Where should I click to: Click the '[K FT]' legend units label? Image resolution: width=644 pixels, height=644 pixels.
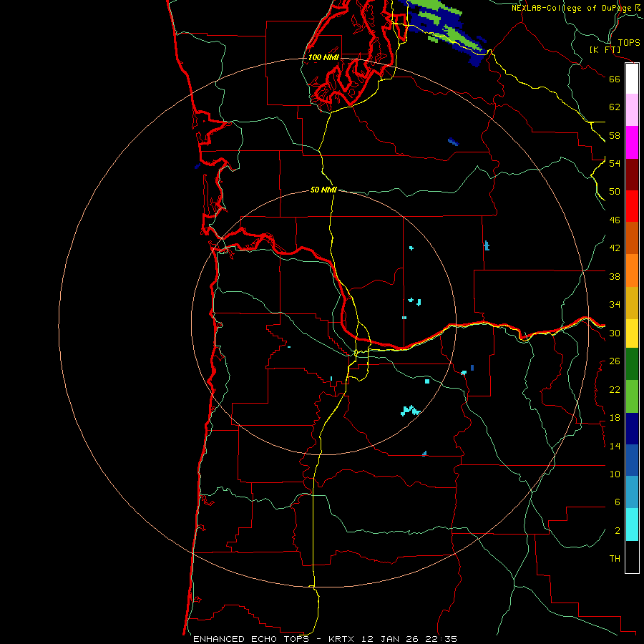coord(605,49)
